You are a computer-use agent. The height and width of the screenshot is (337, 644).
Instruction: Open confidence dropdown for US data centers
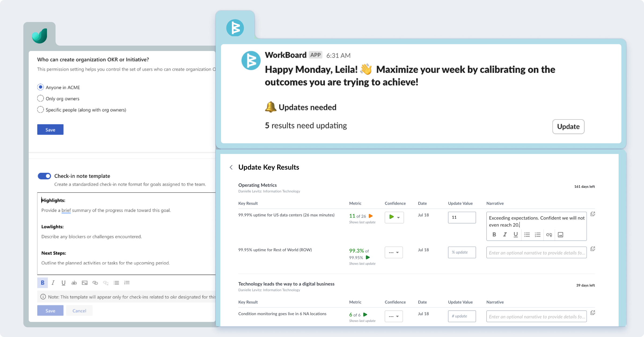tap(394, 217)
